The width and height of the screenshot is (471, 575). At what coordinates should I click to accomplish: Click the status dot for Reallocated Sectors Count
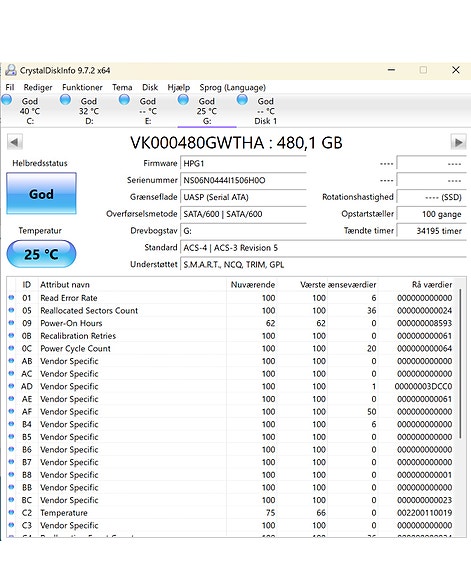coord(11,310)
